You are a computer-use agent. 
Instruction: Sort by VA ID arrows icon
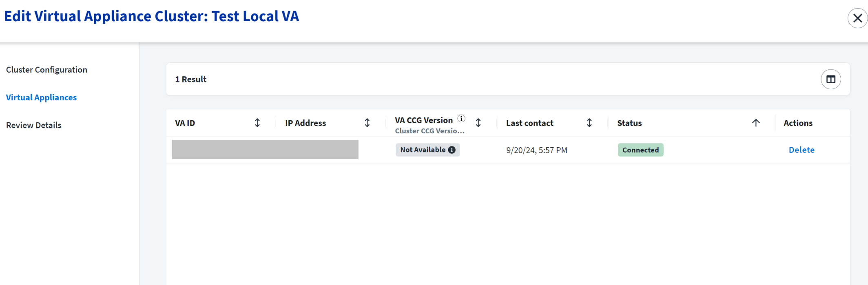(257, 123)
